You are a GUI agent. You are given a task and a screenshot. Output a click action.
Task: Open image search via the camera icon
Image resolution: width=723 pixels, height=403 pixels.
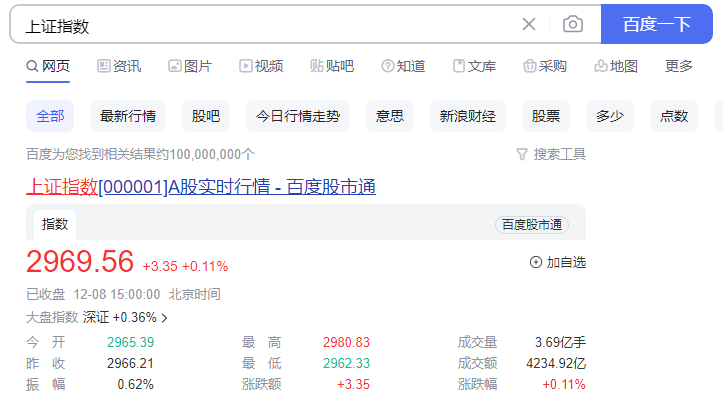pyautogui.click(x=573, y=24)
